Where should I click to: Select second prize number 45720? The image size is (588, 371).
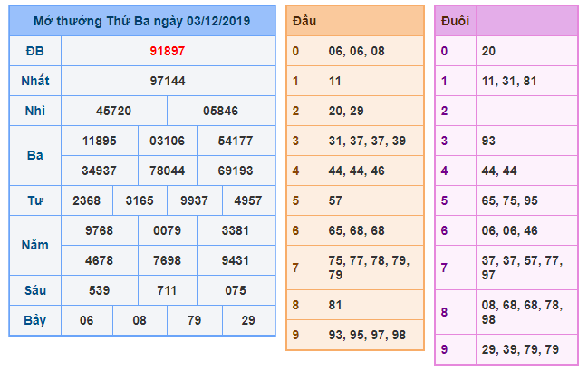[113, 111]
